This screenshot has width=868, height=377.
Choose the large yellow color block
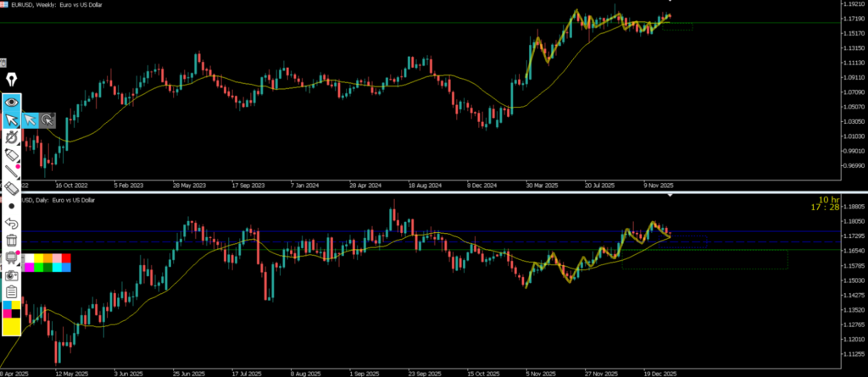11,326
